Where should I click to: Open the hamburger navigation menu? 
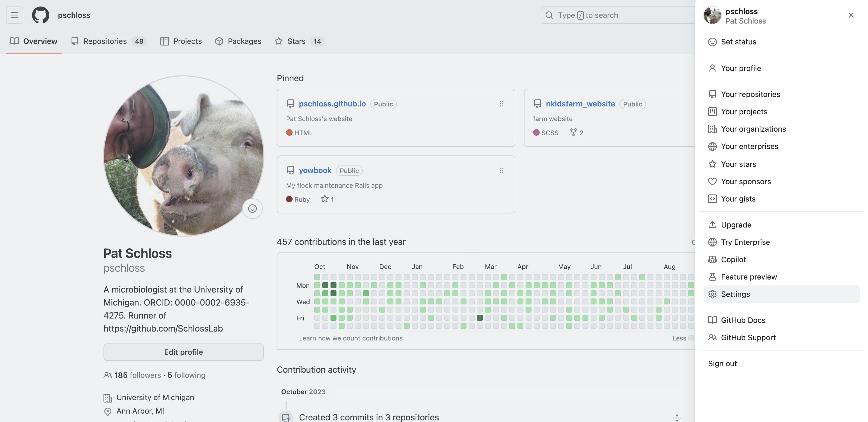coord(14,15)
